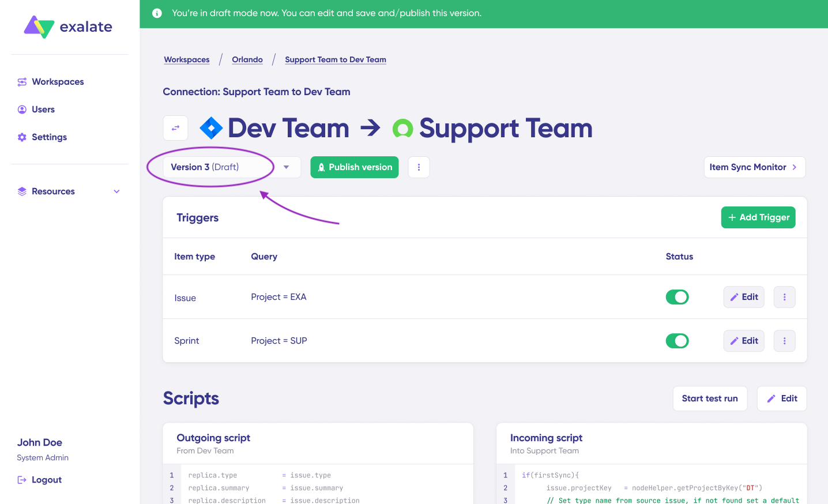This screenshot has width=828, height=504.
Task: Click the info icon in the draft banner
Action: [157, 13]
